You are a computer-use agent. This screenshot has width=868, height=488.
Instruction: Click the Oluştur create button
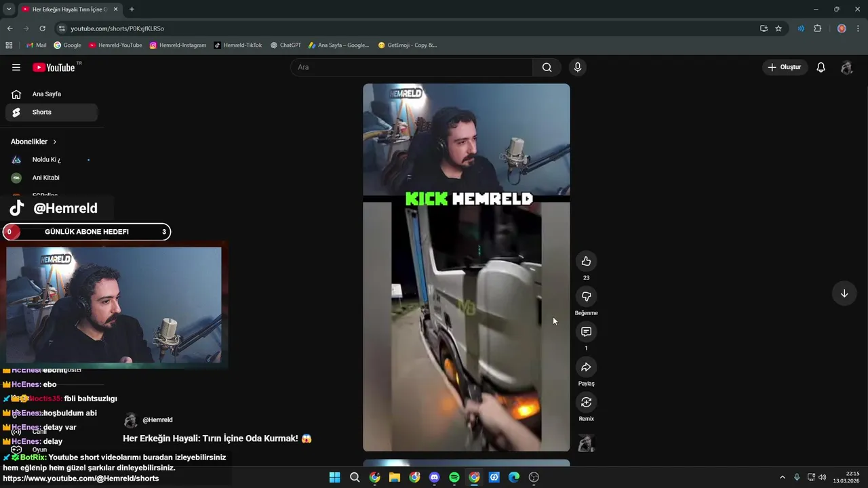pyautogui.click(x=784, y=67)
